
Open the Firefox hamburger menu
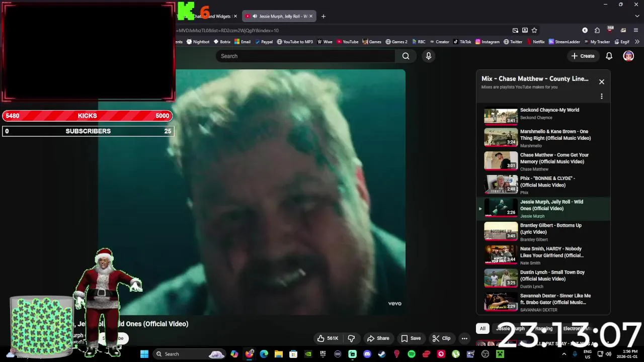[636, 30]
